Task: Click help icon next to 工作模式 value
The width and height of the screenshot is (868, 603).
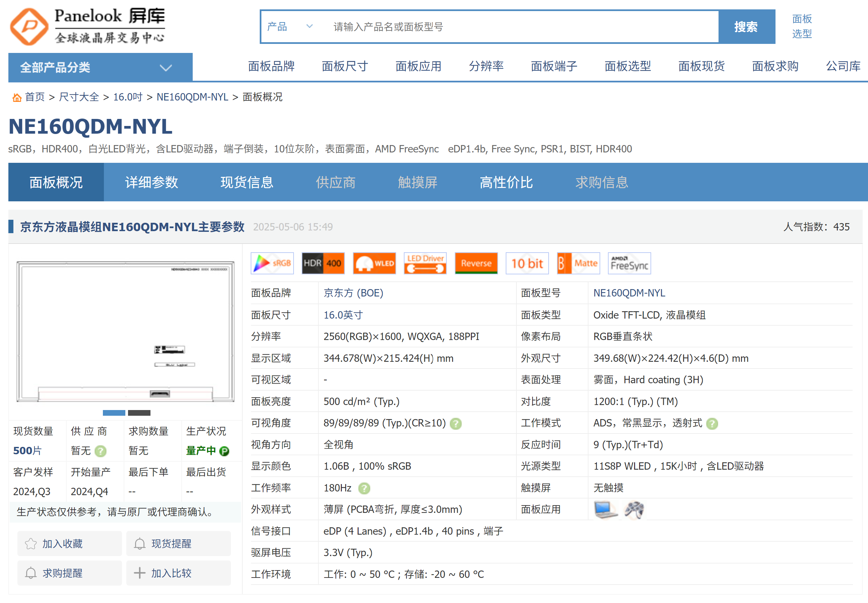Action: (x=712, y=424)
